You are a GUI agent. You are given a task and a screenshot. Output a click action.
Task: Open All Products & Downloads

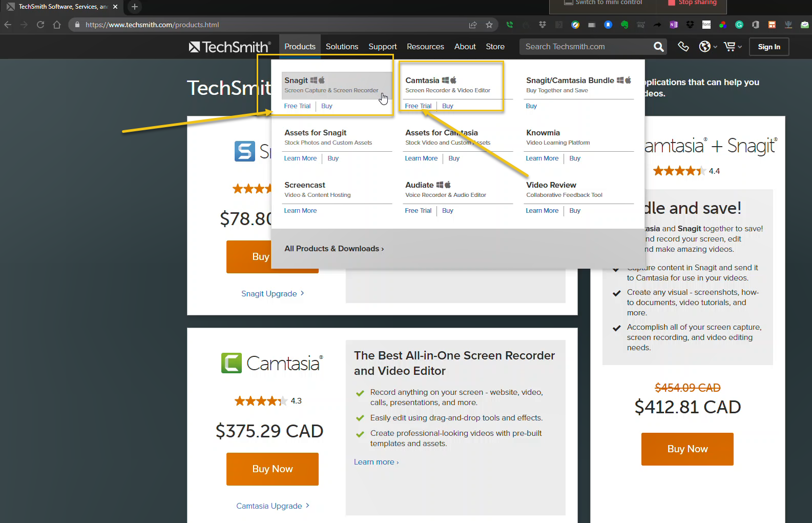[334, 249]
